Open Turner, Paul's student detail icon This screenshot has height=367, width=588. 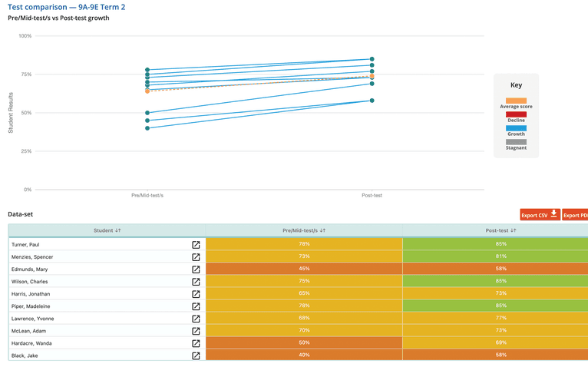pyautogui.click(x=196, y=245)
